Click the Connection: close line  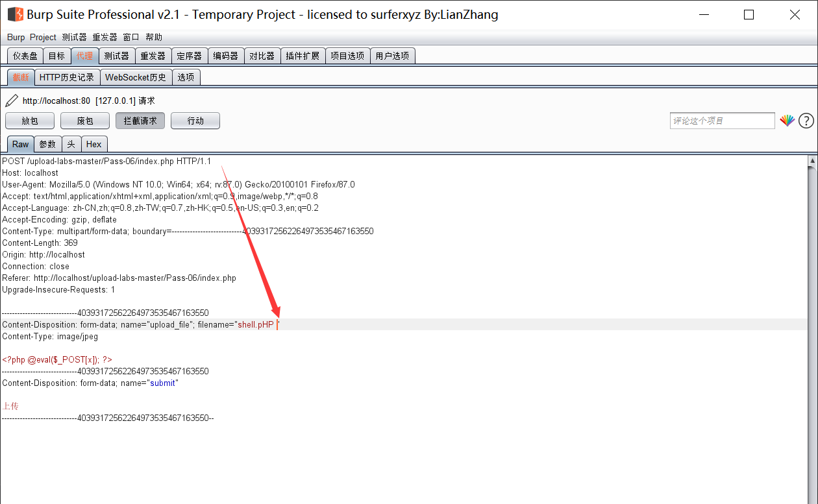36,266
